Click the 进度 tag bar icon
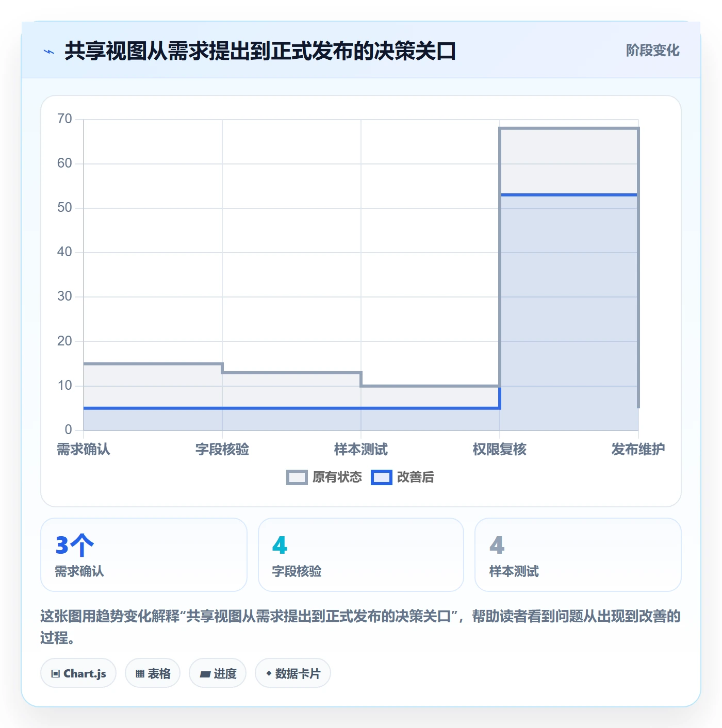The width and height of the screenshot is (722, 728). 205,674
